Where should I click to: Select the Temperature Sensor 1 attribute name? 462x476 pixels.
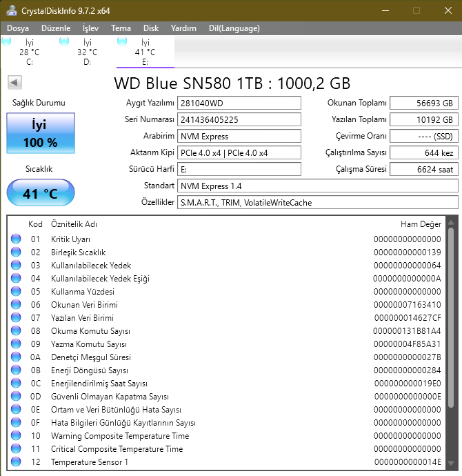pos(90,462)
